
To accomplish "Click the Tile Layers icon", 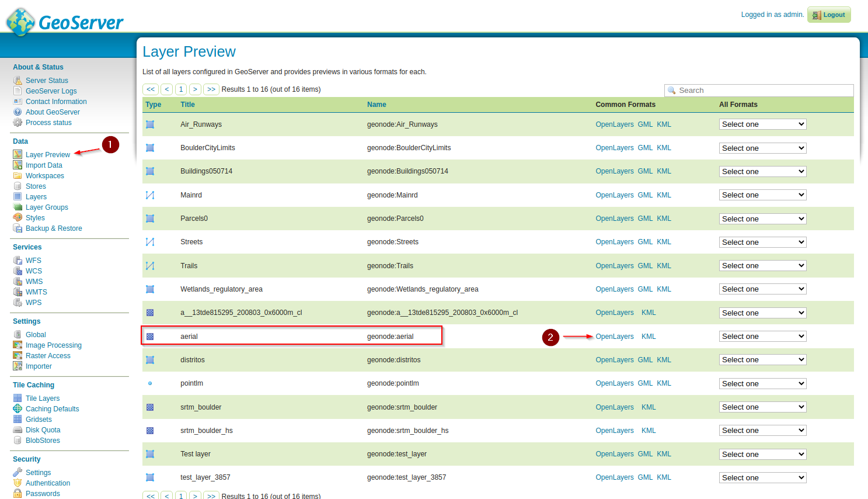I will 18,398.
